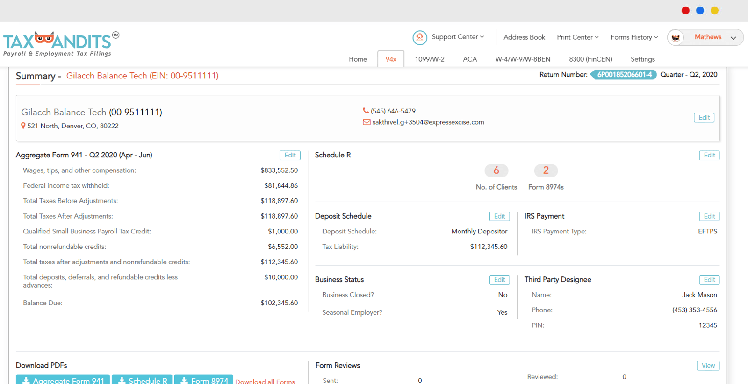Viewport: 748px width, 389px height.
Task: Click the email envelope icon
Action: pos(366,122)
